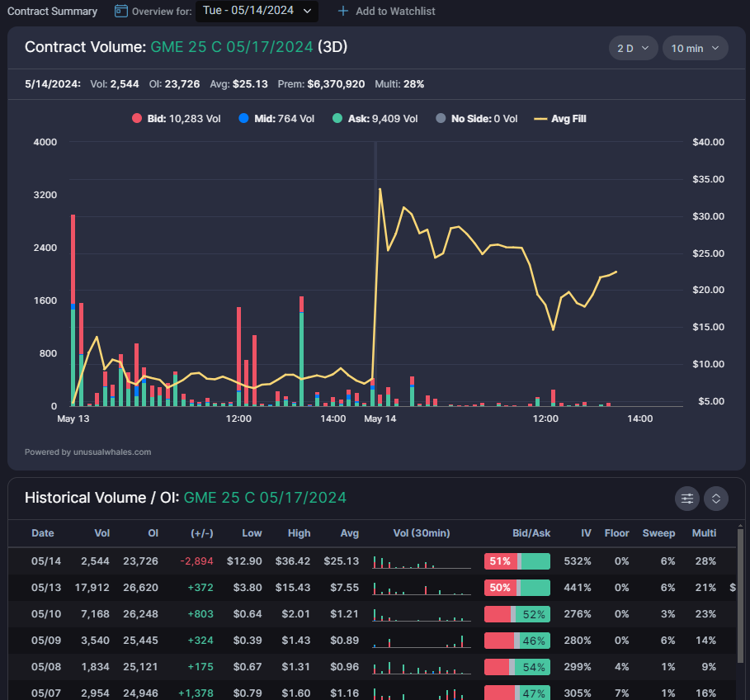Open the Tue - 05/14/2024 date dropdown
The image size is (750, 700).
click(x=257, y=11)
